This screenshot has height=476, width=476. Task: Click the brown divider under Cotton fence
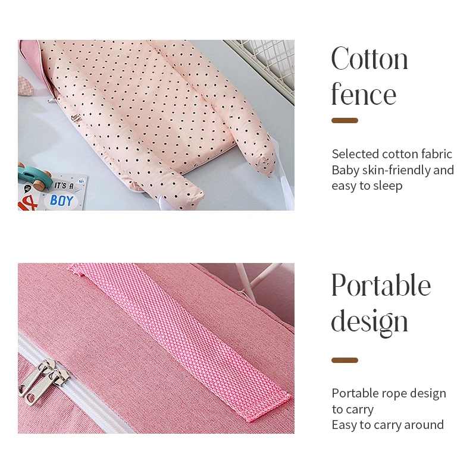point(345,121)
